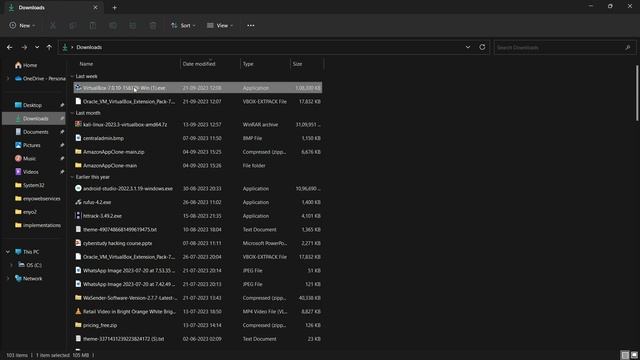Expand address bar history dropdown
The width and height of the screenshot is (640, 360).
[x=468, y=47]
